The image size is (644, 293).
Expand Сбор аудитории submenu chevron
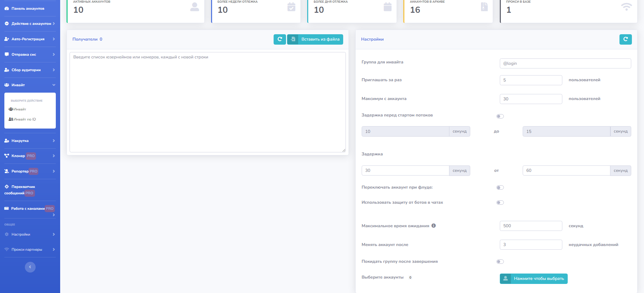[54, 70]
